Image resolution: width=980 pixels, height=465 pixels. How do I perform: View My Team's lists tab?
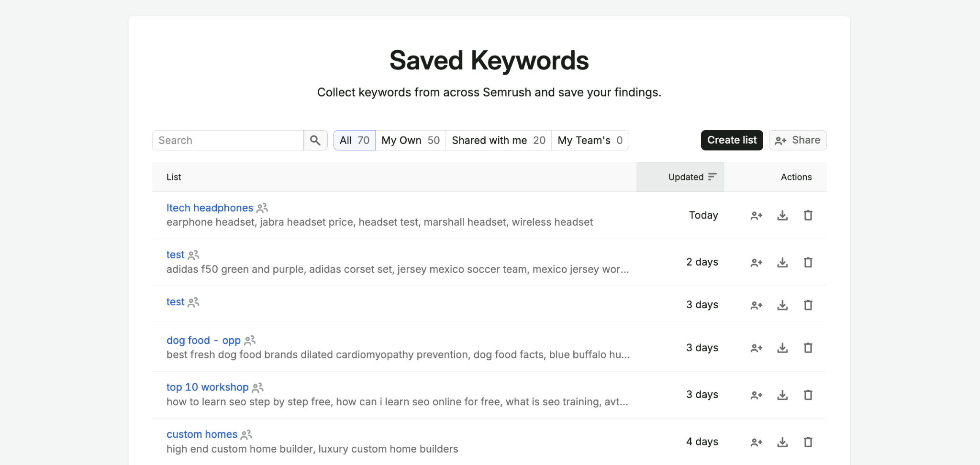pyautogui.click(x=590, y=140)
